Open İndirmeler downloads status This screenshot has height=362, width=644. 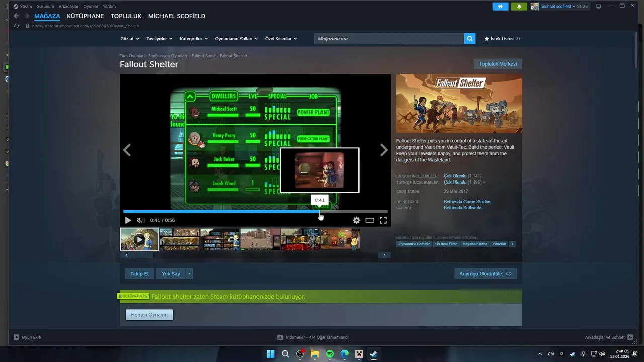click(313, 337)
